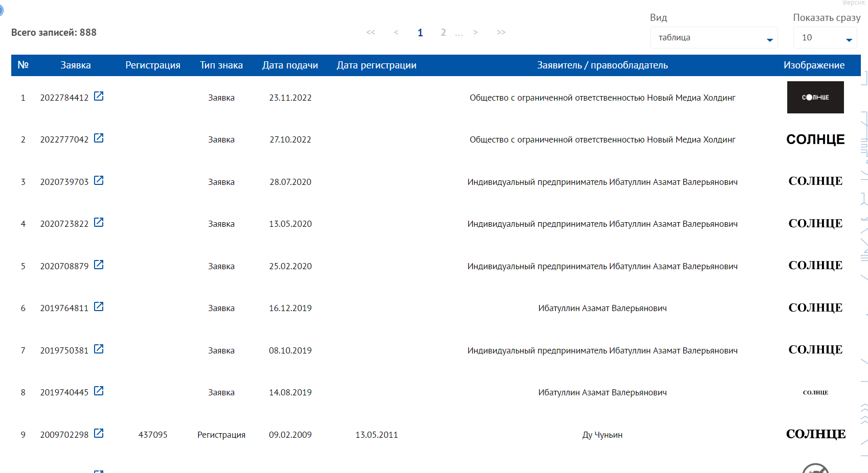Click registration number 437095

[x=153, y=435]
